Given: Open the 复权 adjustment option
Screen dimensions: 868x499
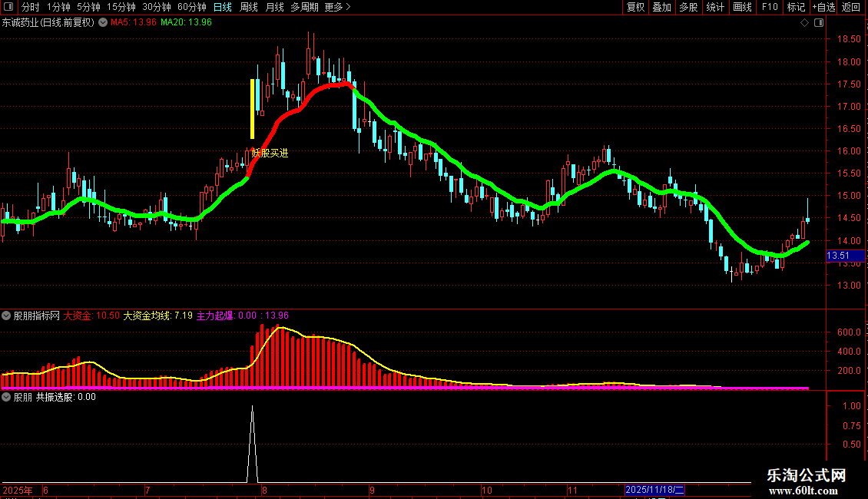Looking at the screenshot, I should [x=635, y=7].
